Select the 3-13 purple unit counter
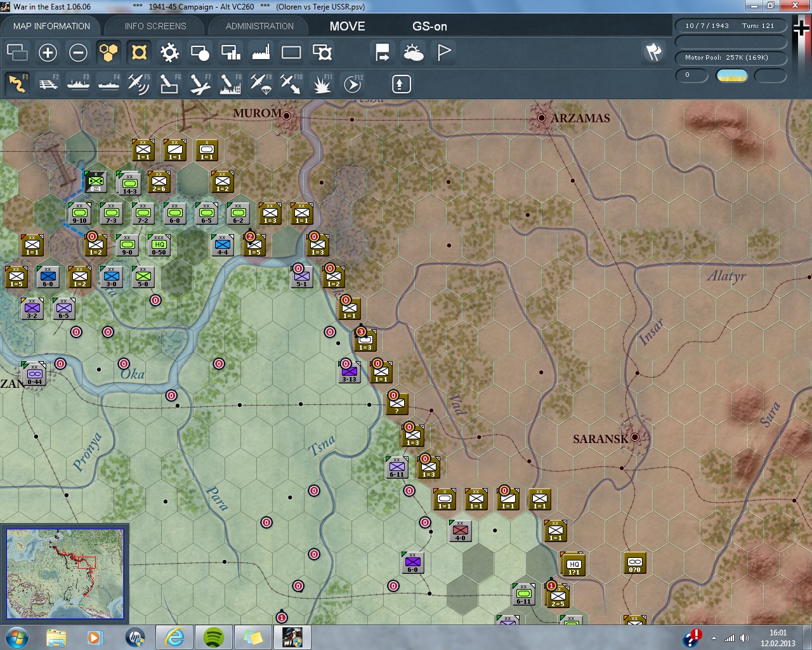Image resolution: width=812 pixels, height=650 pixels. click(349, 372)
